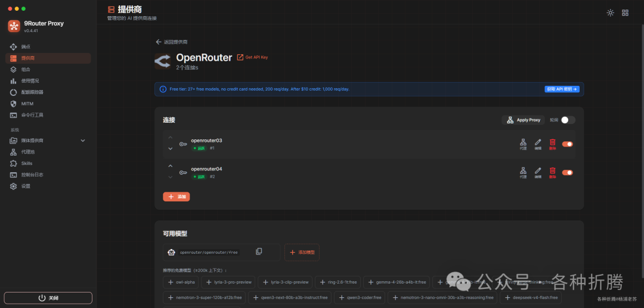Click the 9Router Proxy app logo
Screen dimensions: 644x308
[x=14, y=26]
